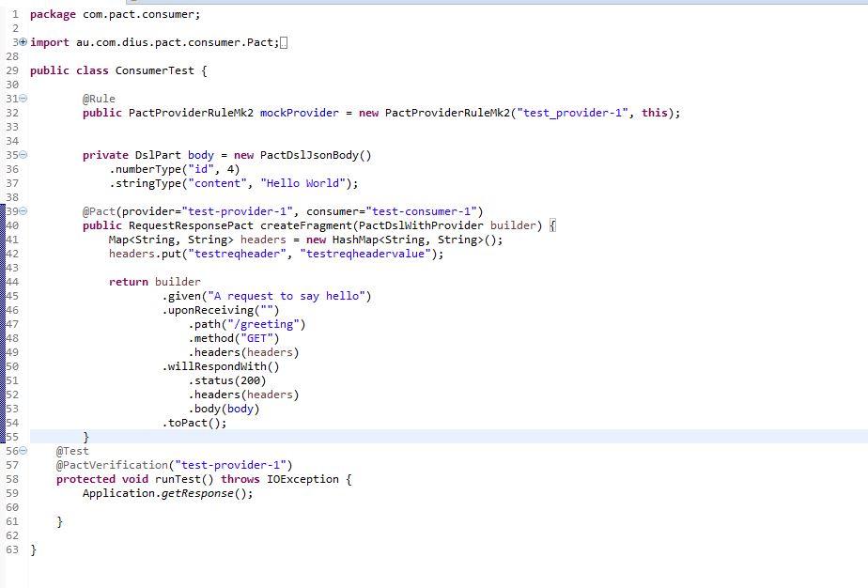This screenshot has height=588, width=868.
Task: Click the highlighted closing brace on line 55
Action: pos(85,437)
